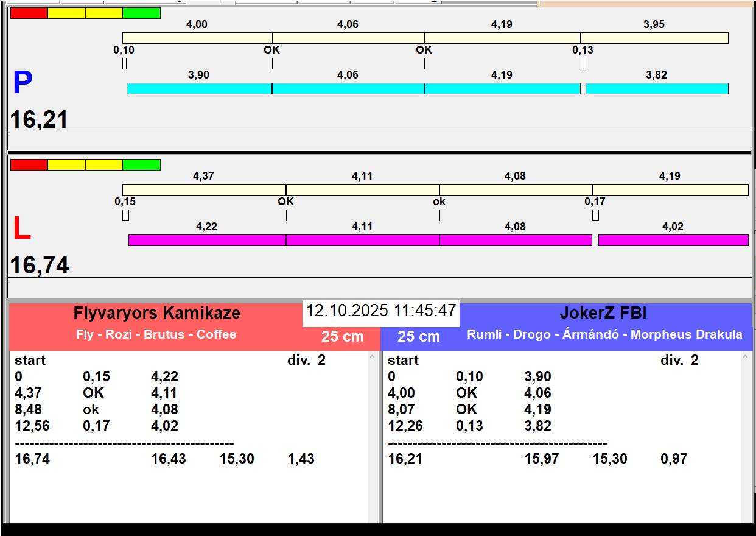Select P lane cream bar segment labeled 4,00
Image resolution: width=756 pixels, height=536 pixels.
pyautogui.click(x=197, y=38)
